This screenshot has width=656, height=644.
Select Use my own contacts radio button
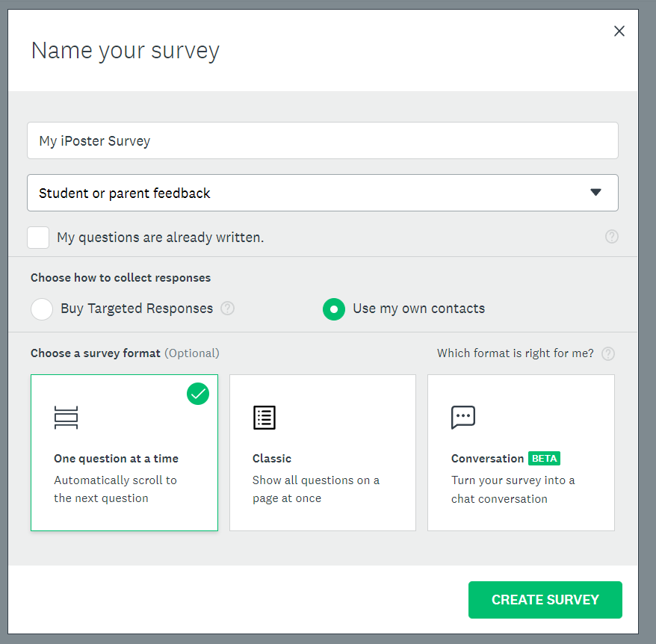(334, 309)
